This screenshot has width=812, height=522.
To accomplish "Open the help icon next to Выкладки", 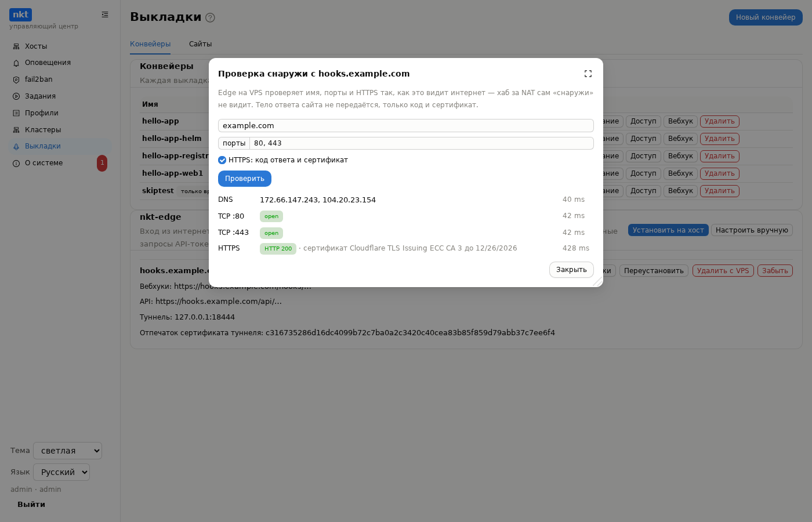I will tap(211, 17).
